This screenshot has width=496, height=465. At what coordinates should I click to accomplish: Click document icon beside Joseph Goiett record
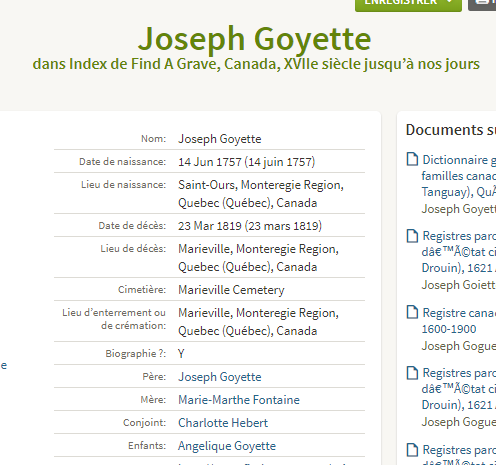coord(412,236)
